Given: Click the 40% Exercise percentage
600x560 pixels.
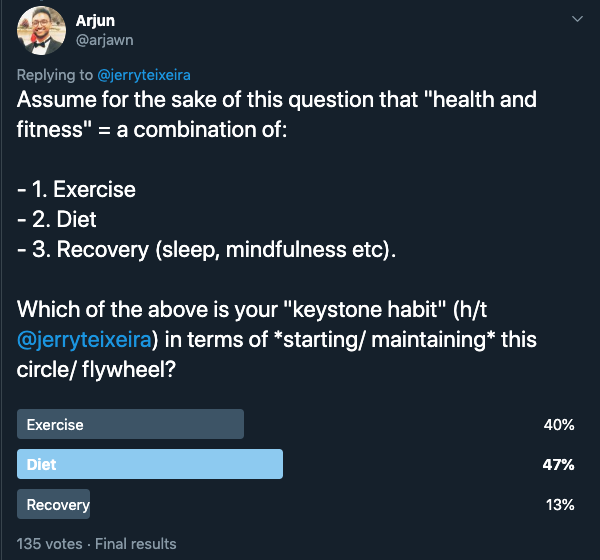Looking at the screenshot, I should click(x=558, y=425).
